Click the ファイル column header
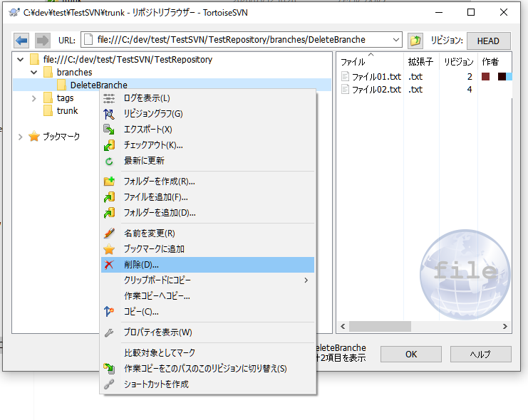Viewport: 528px width, 420px height. pos(370,62)
